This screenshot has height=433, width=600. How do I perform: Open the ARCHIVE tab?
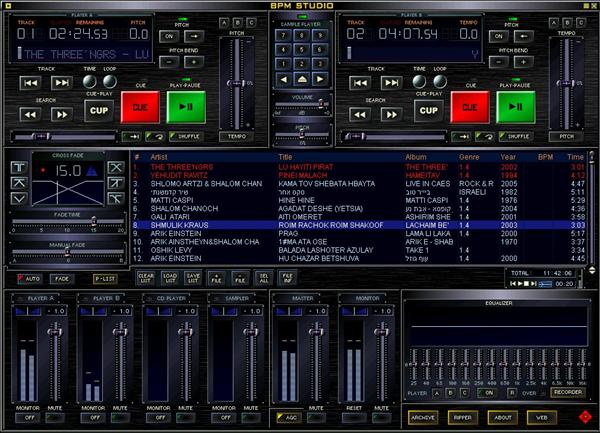click(x=423, y=418)
